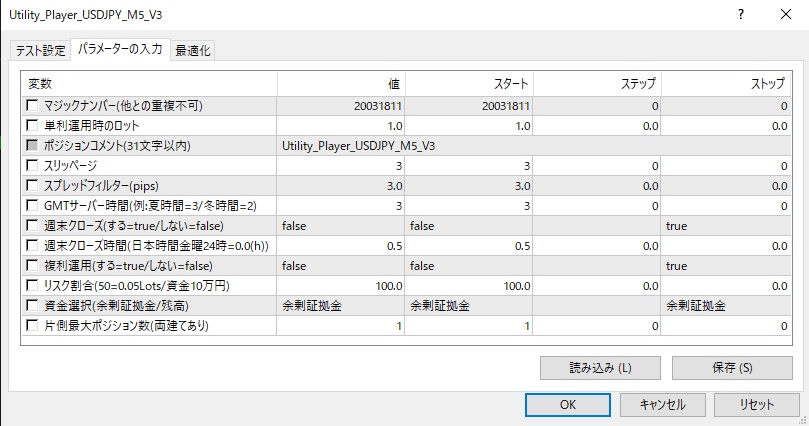Edit the ポジションコメント value field
809x426 pixels.
point(340,146)
